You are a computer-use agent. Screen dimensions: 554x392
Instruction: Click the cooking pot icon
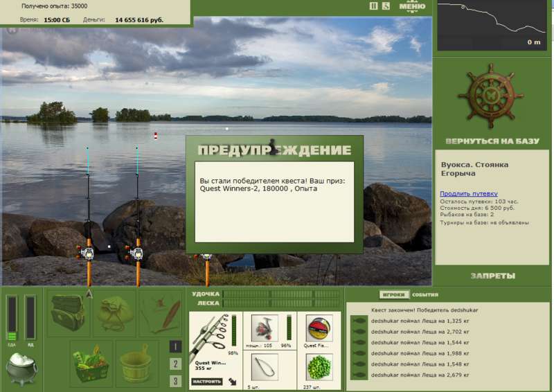[x=21, y=368]
